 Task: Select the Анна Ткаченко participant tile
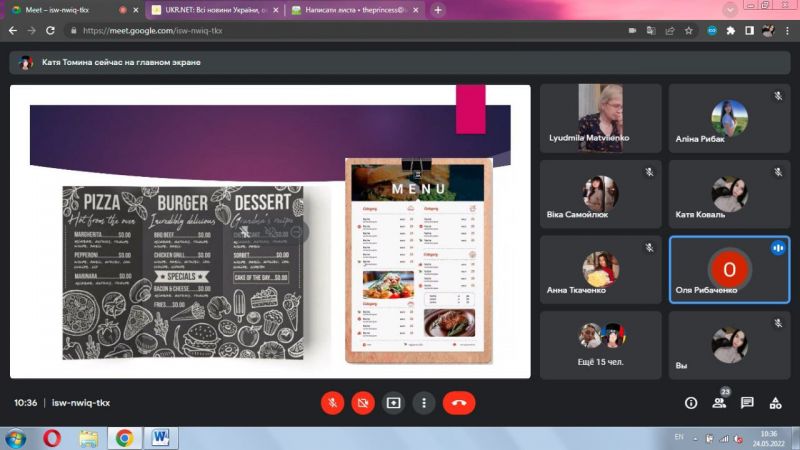click(x=601, y=269)
